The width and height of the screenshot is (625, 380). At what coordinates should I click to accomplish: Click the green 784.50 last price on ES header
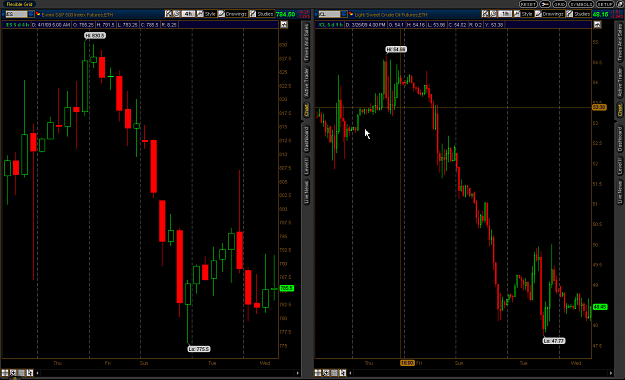click(x=285, y=14)
